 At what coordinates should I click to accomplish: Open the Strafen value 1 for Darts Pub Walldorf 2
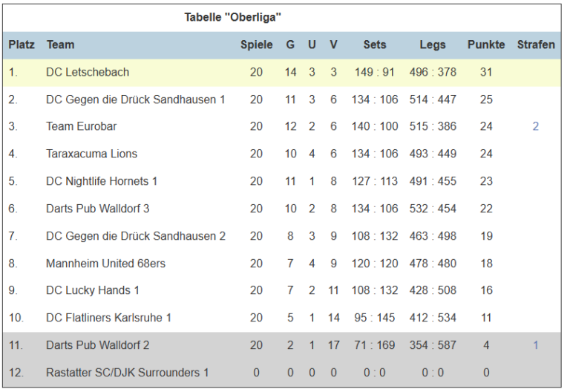coord(535,344)
